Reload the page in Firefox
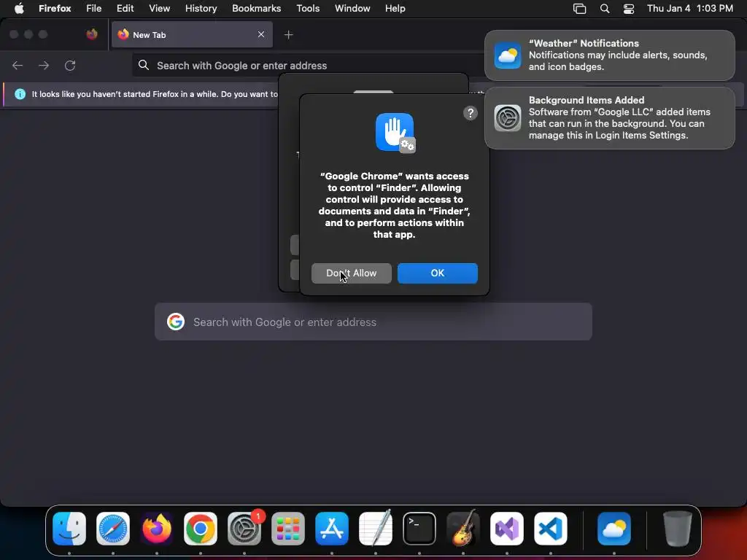 70,65
